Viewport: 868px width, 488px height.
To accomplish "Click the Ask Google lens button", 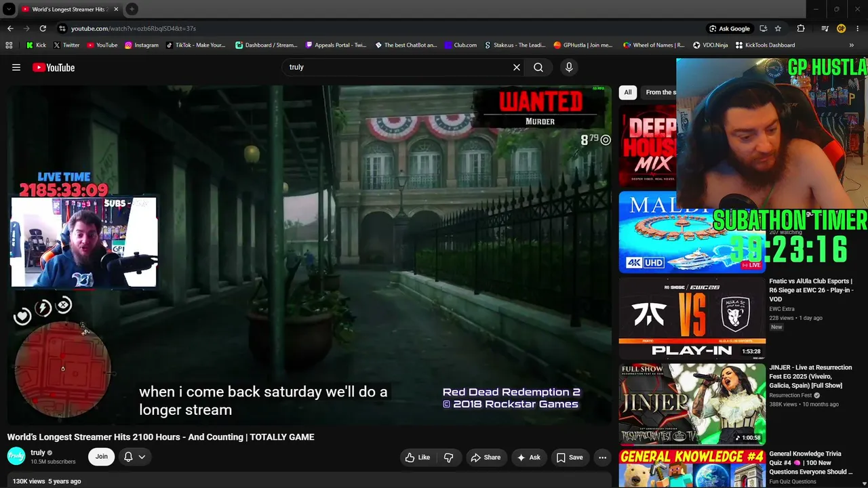I will click(x=730, y=28).
